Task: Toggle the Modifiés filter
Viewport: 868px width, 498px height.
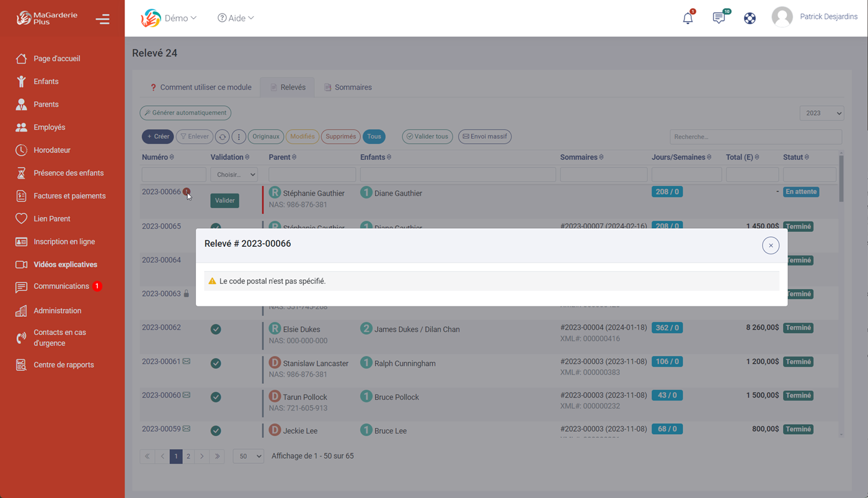Action: [x=302, y=136]
